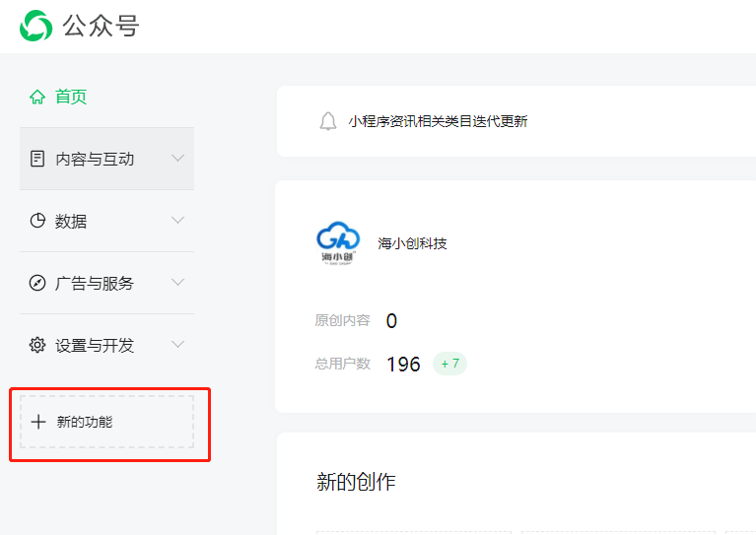This screenshot has width=756, height=535.
Task: Expand the 数据 section chevron
Action: pyautogui.click(x=177, y=221)
